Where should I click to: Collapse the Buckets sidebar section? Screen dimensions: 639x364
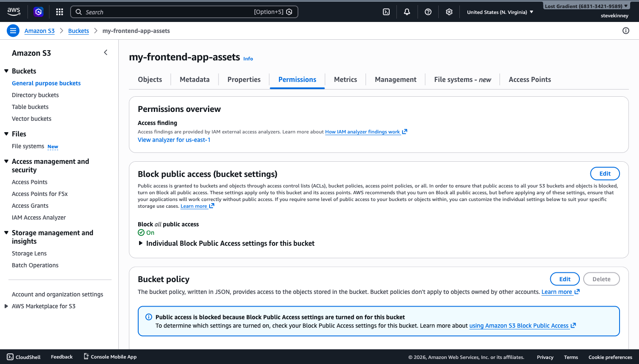[6, 71]
